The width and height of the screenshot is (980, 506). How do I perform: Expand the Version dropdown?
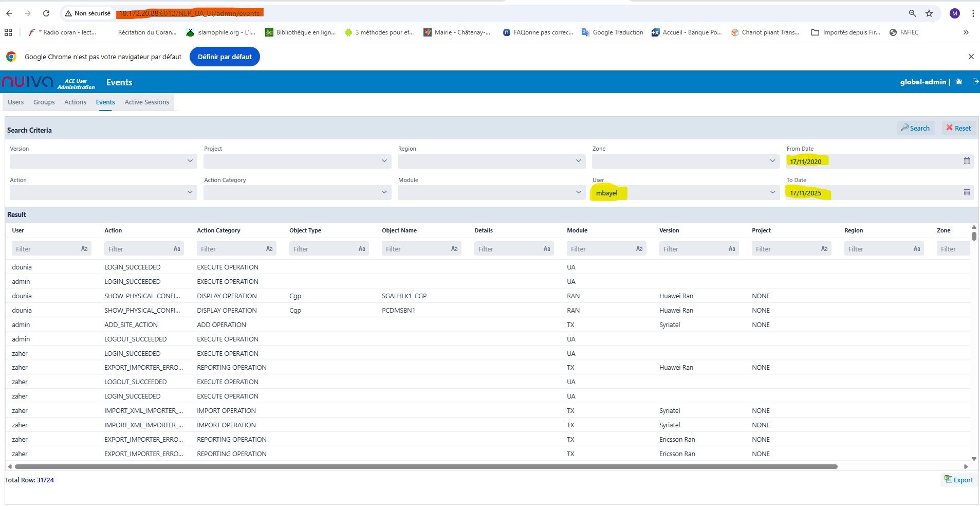(x=190, y=161)
